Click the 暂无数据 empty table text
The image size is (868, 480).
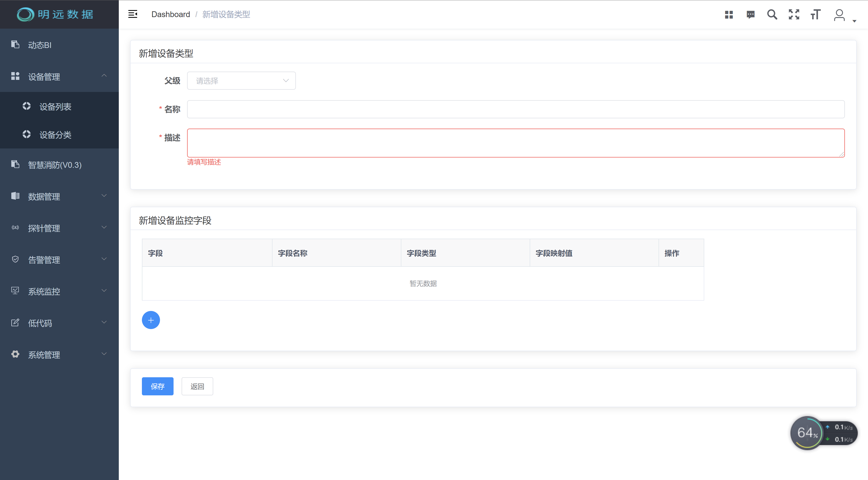pyautogui.click(x=423, y=284)
